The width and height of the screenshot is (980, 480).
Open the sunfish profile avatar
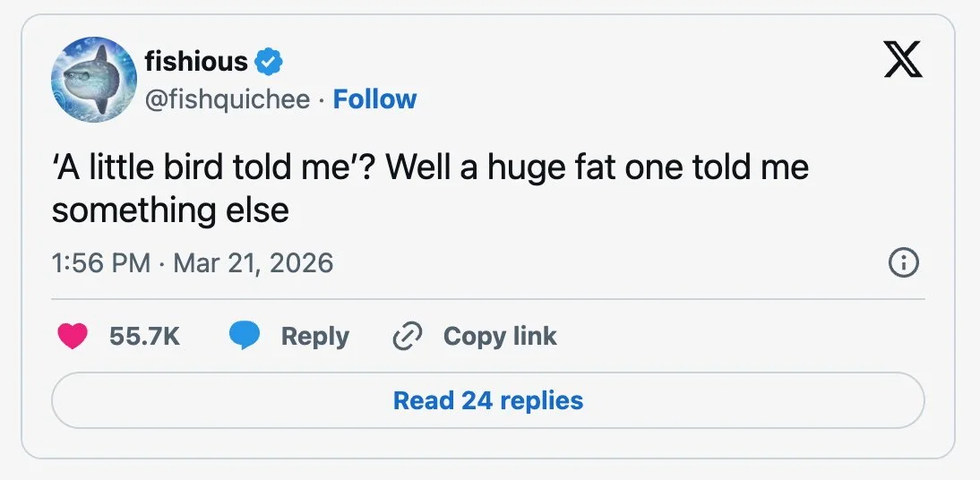[x=93, y=79]
